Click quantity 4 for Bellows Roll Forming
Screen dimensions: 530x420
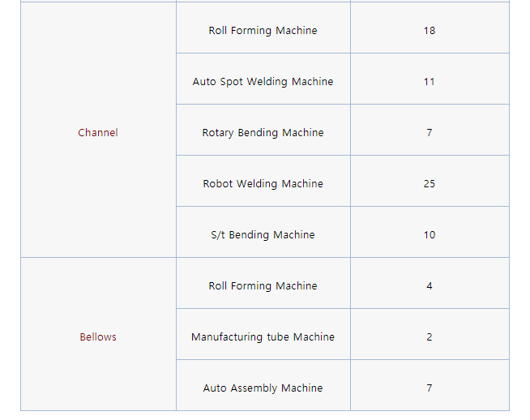pyautogui.click(x=430, y=285)
